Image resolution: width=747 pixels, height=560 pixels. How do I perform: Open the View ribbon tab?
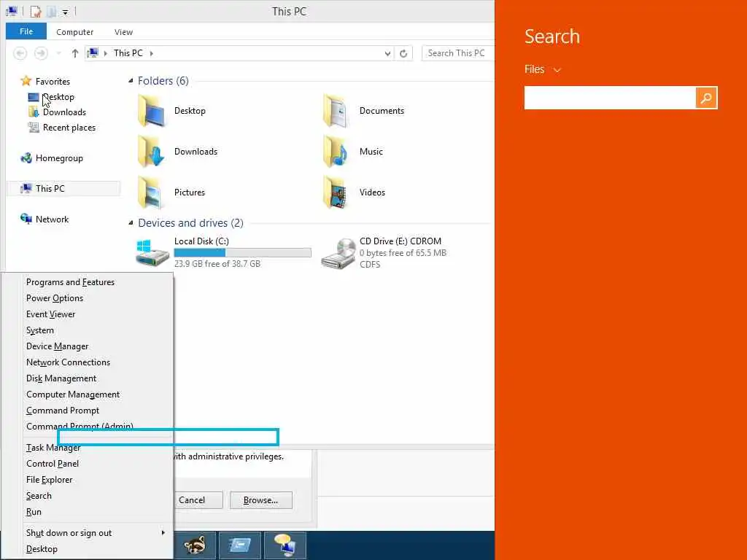123,32
